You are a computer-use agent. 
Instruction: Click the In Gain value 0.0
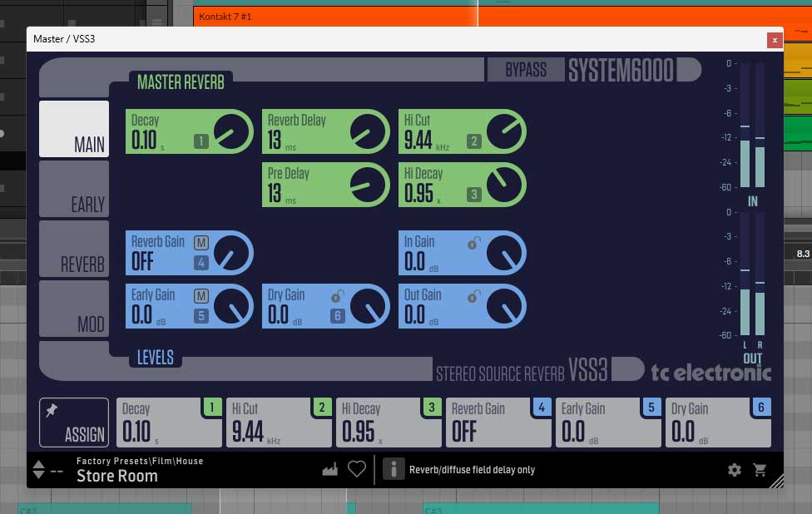pos(414,262)
